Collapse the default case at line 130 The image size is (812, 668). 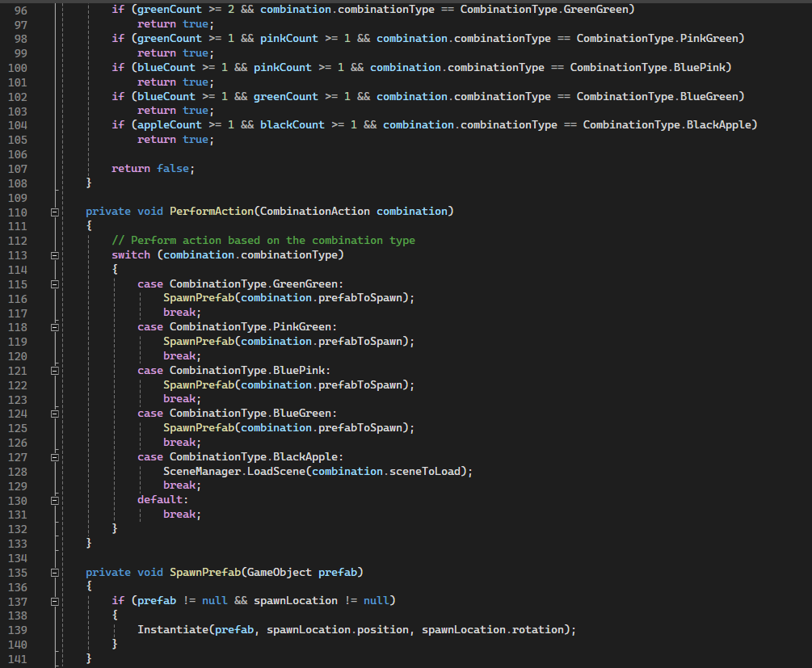tap(54, 500)
